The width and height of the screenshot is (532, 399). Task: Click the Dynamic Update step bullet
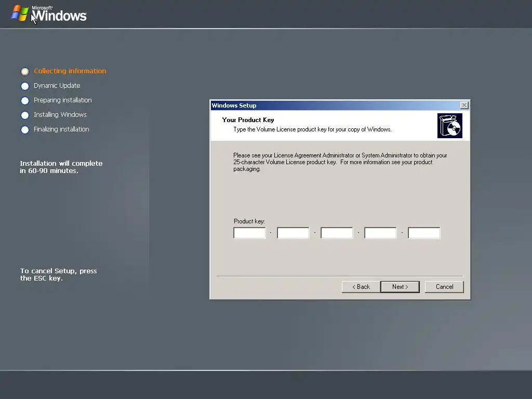(x=25, y=86)
